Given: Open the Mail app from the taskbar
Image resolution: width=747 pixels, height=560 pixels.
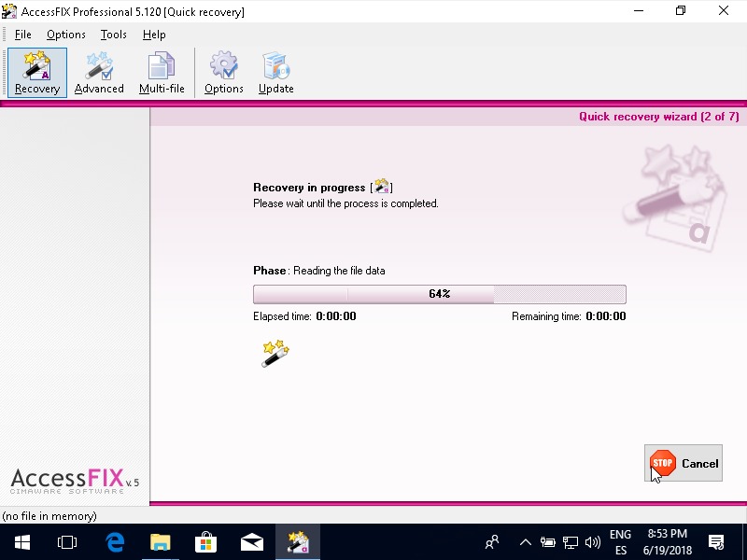Looking at the screenshot, I should [252, 541].
